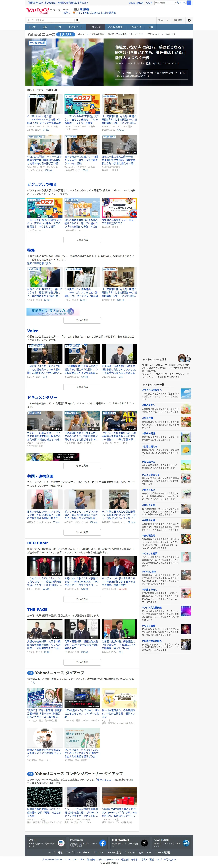Open the hero headline 住職のいない寺は約2万
218x868 pixels.
(150, 53)
